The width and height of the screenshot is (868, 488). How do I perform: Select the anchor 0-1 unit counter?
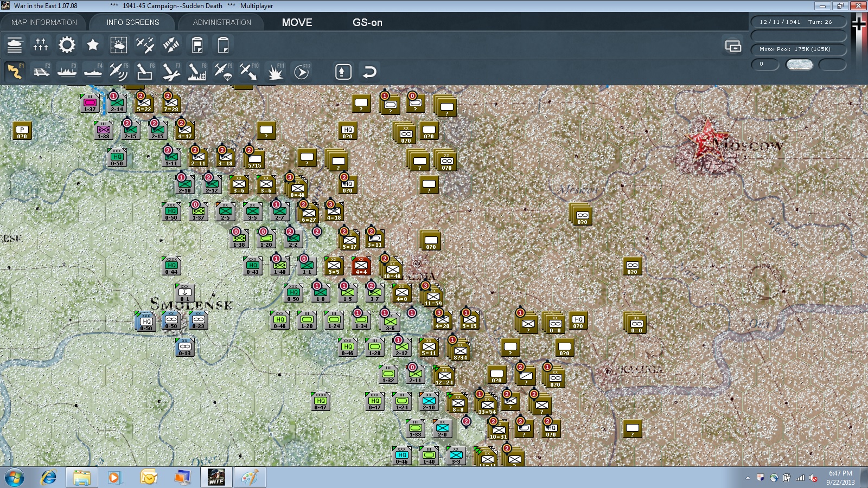pos(185,293)
